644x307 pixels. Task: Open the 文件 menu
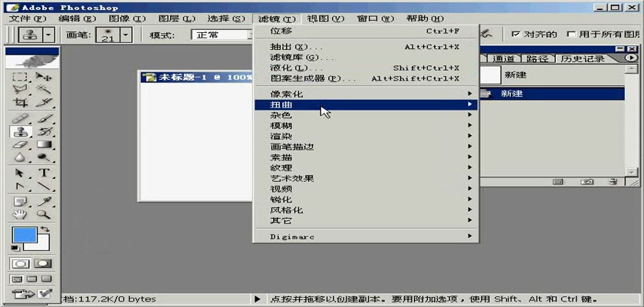pos(28,18)
